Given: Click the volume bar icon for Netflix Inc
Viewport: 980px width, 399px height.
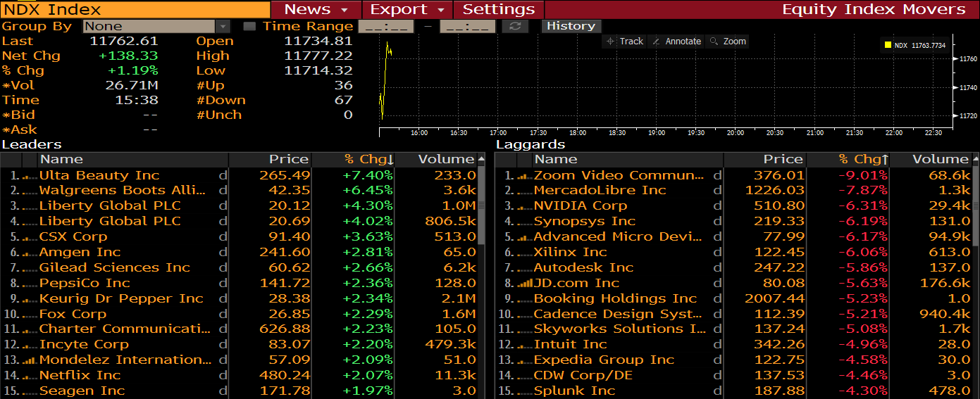Looking at the screenshot, I should coord(30,376).
